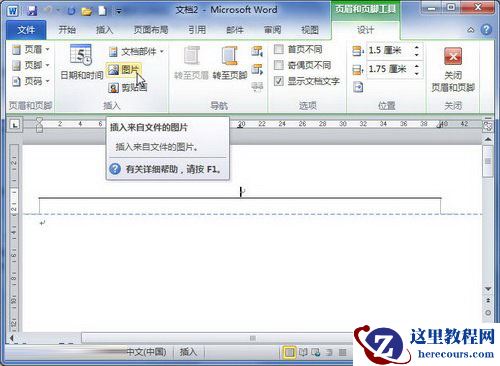Click inside the header text area
500x366 pixels.
click(240, 192)
